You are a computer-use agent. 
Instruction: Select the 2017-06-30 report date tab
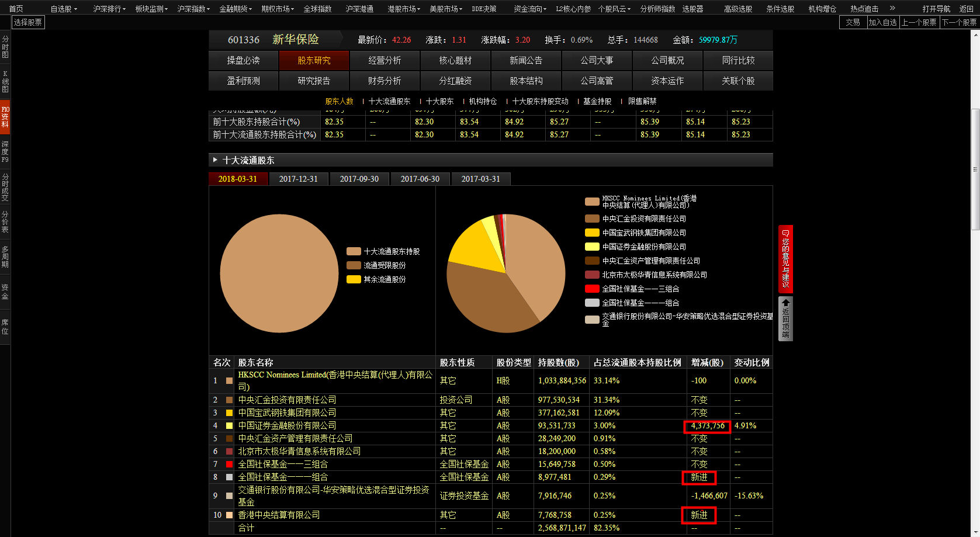[420, 179]
